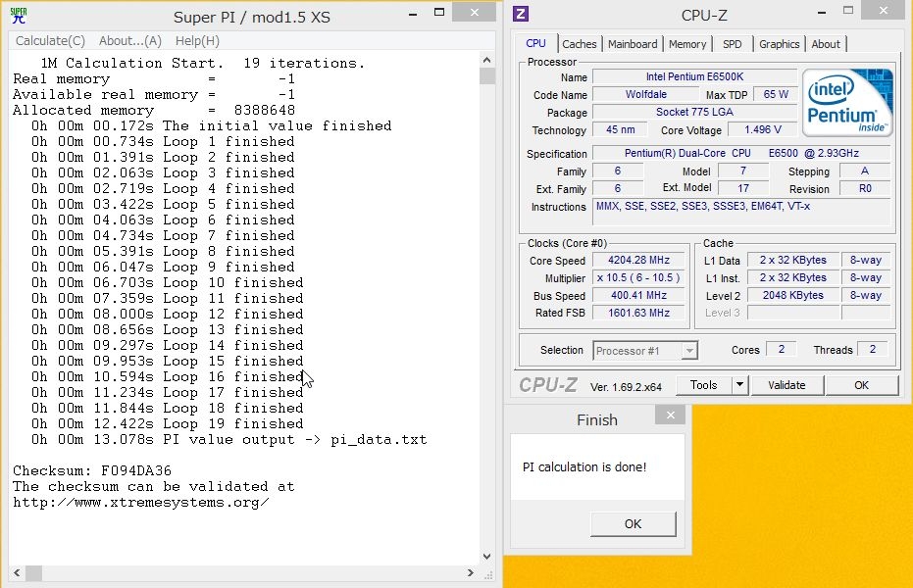Click the 'Loop 10 finished' line
913x588 pixels.
point(168,282)
